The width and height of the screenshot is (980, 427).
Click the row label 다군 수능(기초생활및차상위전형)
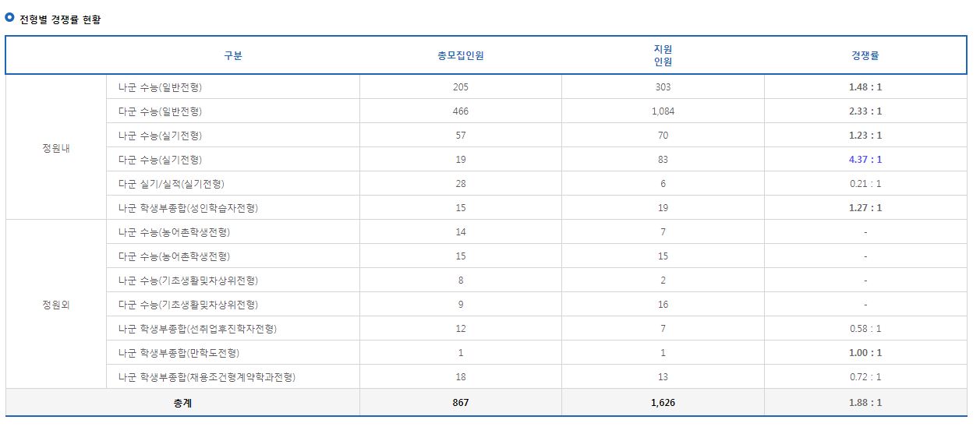pos(188,305)
